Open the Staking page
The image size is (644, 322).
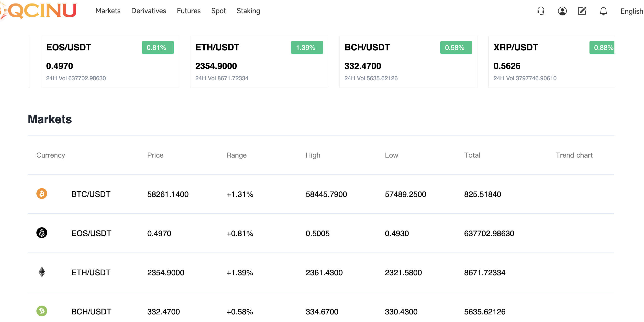(x=248, y=11)
